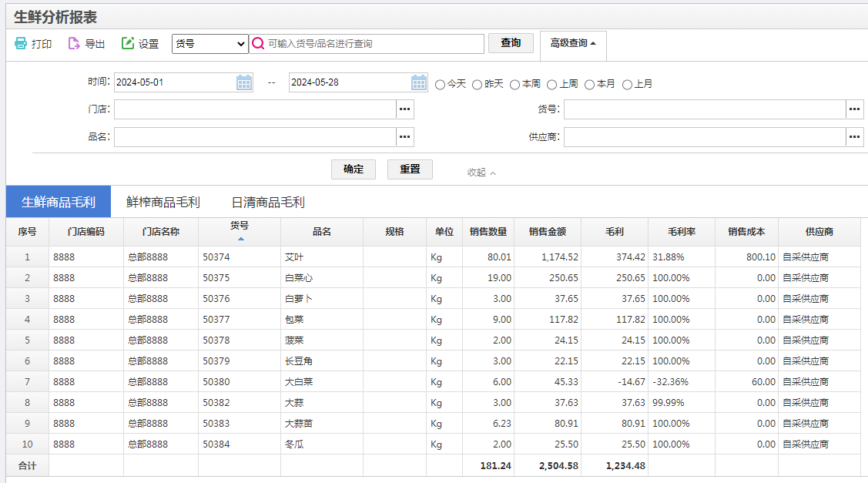Click the 查询 button
868x483 pixels.
click(x=511, y=43)
